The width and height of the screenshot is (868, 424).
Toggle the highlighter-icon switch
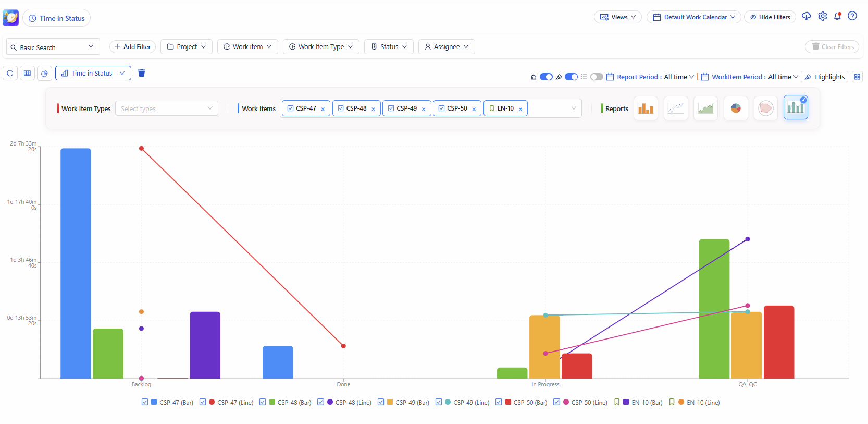571,77
